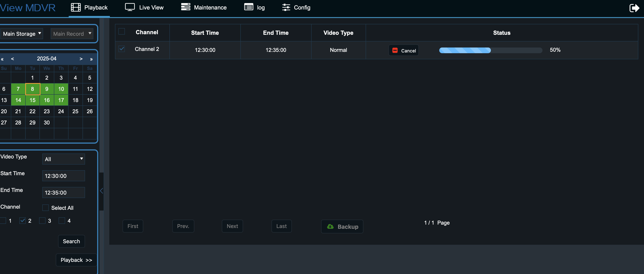Image resolution: width=644 pixels, height=274 pixels.
Task: Click the Maintenance server icon
Action: tap(186, 7)
